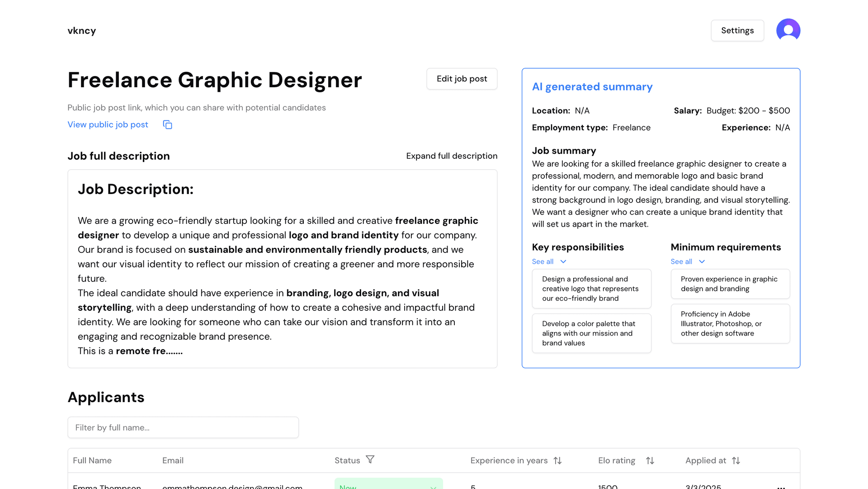
Task: Expand Key responsibilities See all
Action: coord(549,261)
